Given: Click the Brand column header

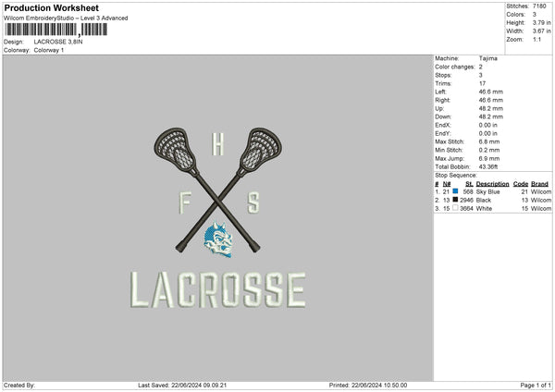Looking at the screenshot, I should click(539, 184).
